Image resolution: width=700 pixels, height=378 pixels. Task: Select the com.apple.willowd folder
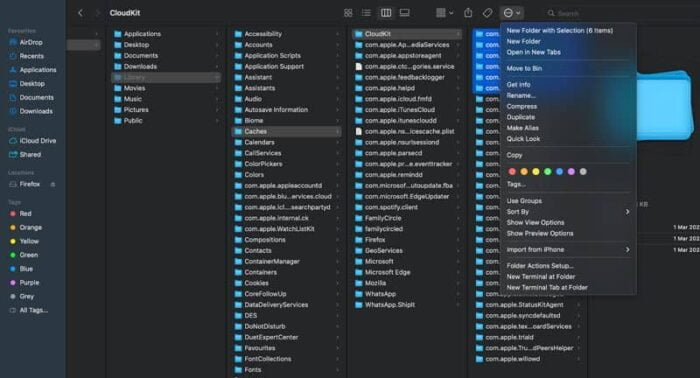(x=528, y=359)
